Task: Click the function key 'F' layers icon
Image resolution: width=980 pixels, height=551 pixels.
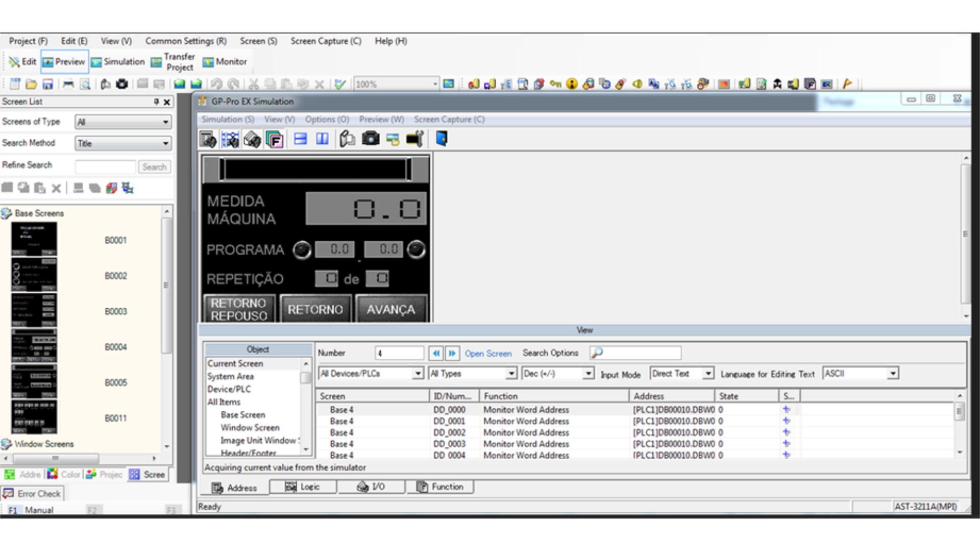Action: click(275, 139)
